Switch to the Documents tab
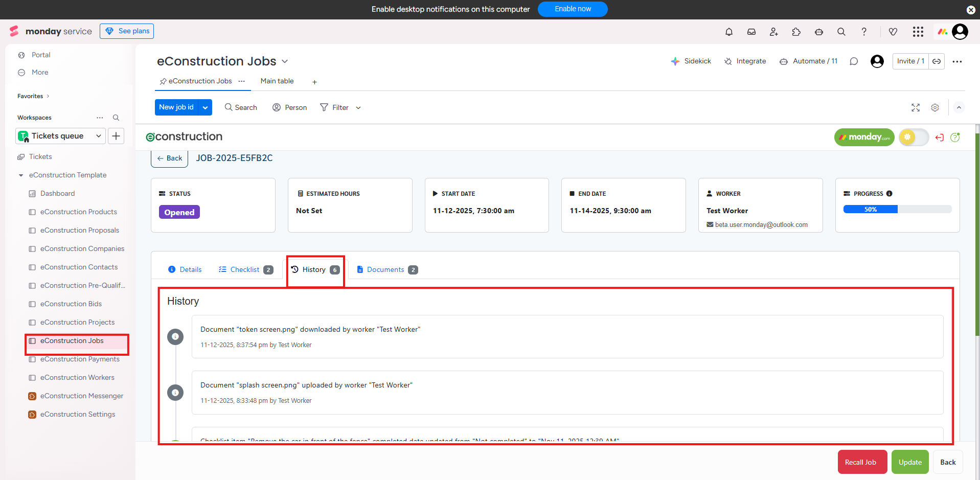The image size is (980, 480). pyautogui.click(x=386, y=269)
